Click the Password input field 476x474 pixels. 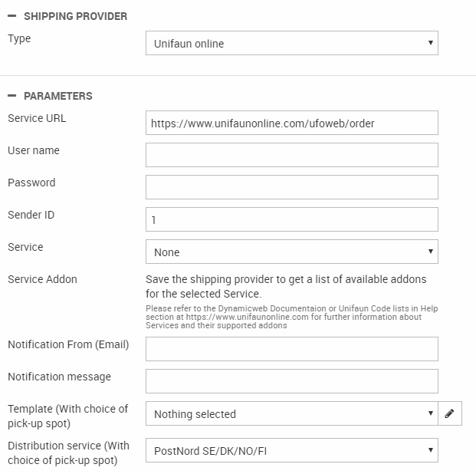(x=291, y=188)
